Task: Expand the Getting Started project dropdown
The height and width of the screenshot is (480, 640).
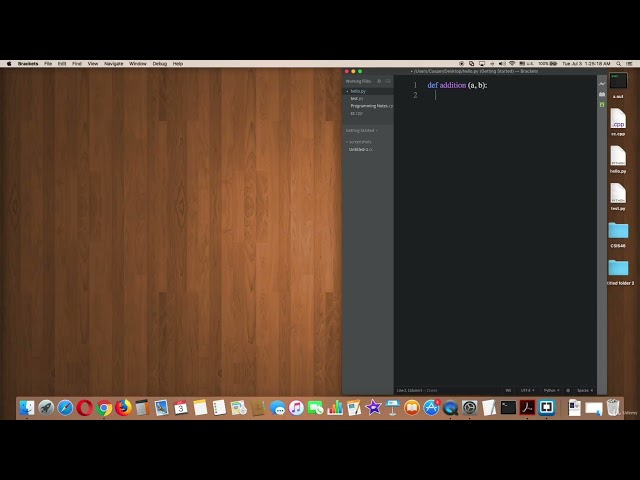Action: click(x=361, y=130)
